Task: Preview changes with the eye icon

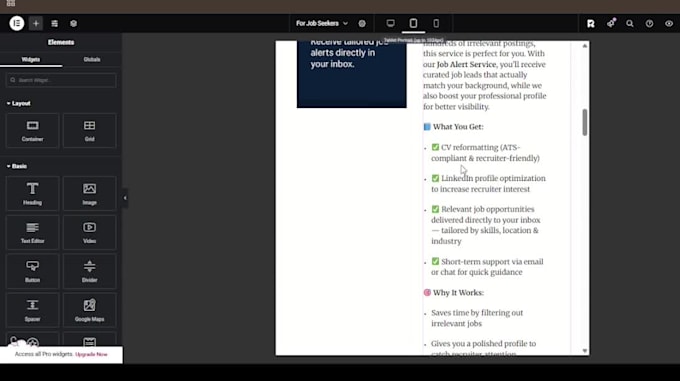Action: [x=669, y=23]
